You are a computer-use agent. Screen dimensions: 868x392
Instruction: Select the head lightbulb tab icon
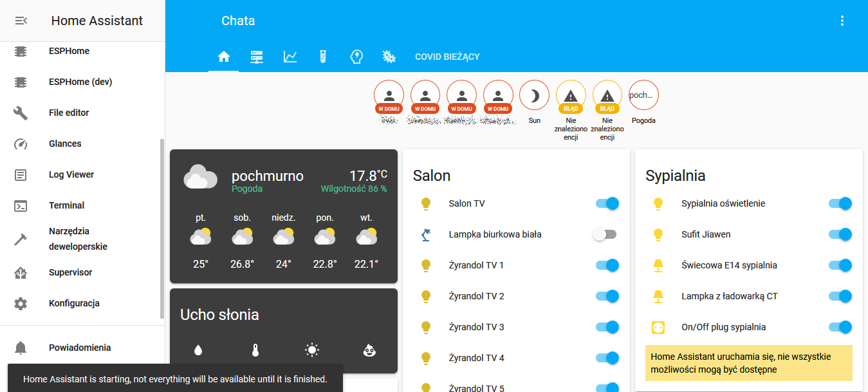356,57
